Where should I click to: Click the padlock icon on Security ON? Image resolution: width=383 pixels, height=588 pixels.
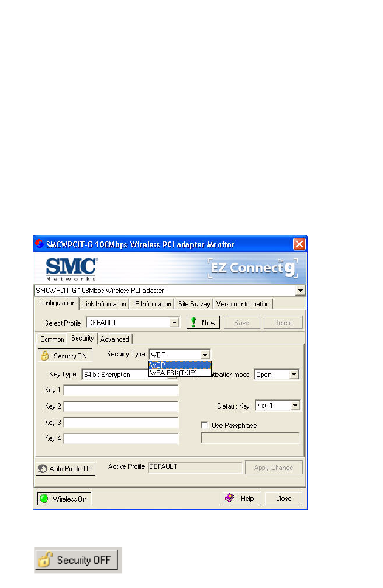click(x=45, y=356)
